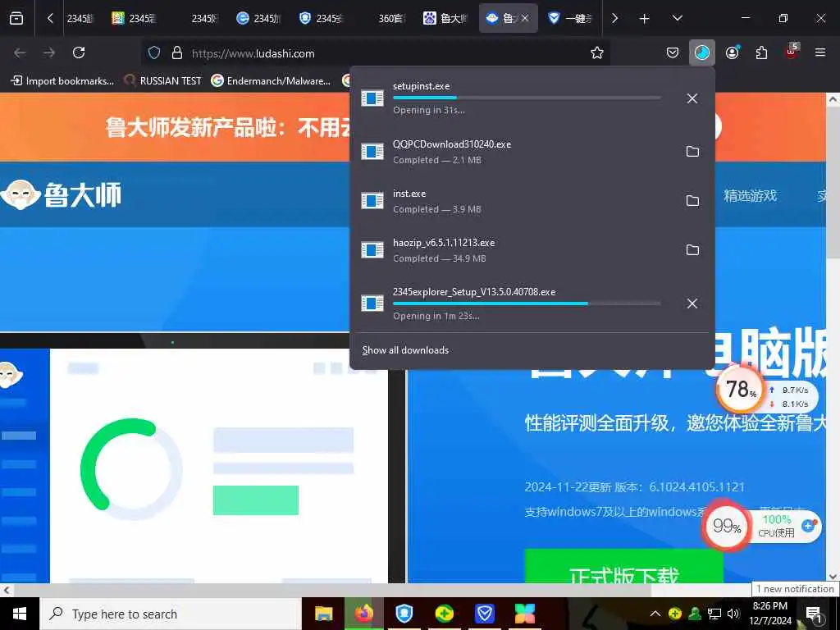The image size is (840, 630).
Task: Click the orange 鲁大师 new product banner
Action: click(175, 127)
